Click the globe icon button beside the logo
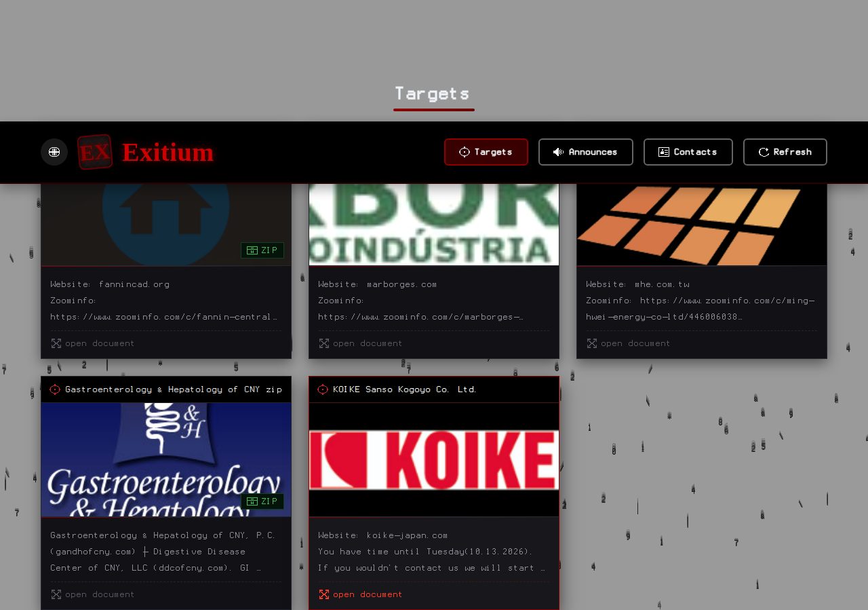 [54, 152]
